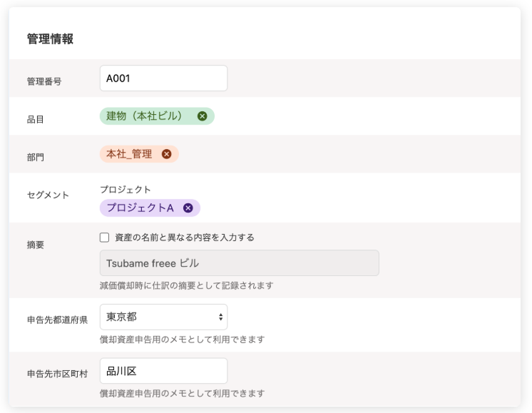Remove the 建物（本社ビル） tag with its x icon
Viewport: 532px width, 413px height.
(202, 116)
